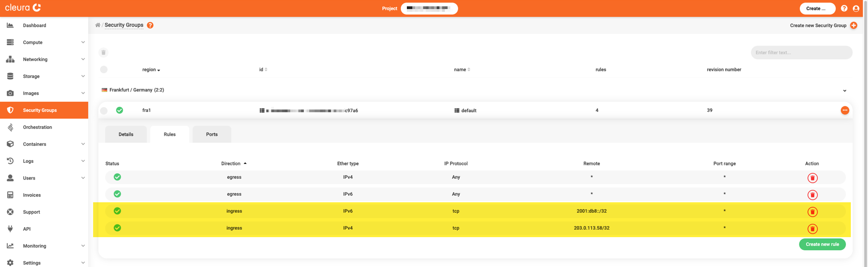Viewport: 868px width, 267px height.
Task: Select the fra1 security group checkbox
Action: (x=104, y=110)
